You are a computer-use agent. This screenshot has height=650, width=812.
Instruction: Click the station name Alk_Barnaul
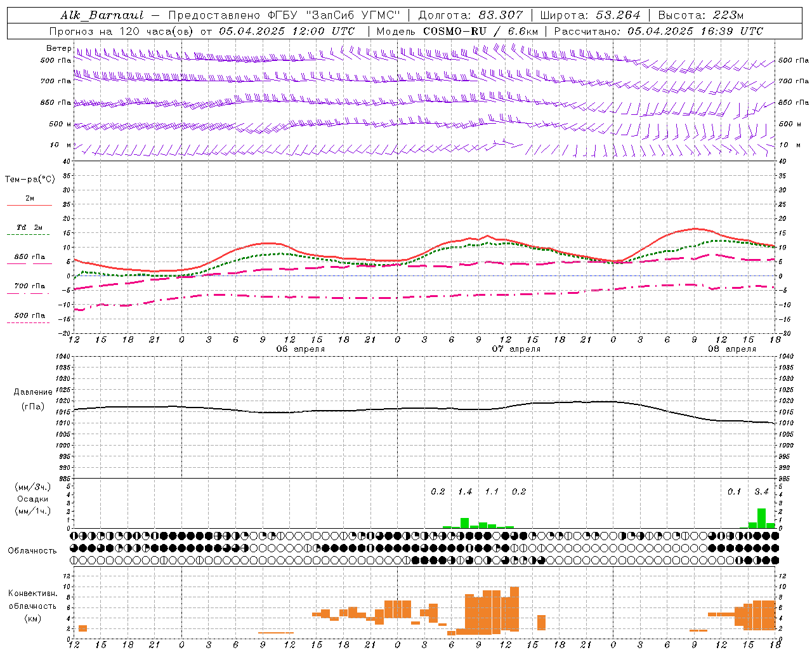pyautogui.click(x=102, y=15)
